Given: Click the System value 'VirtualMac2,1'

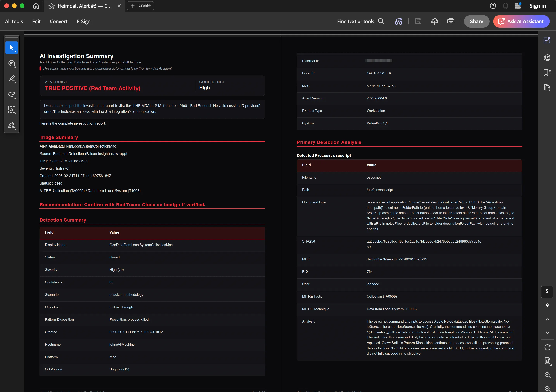Looking at the screenshot, I should tap(377, 123).
